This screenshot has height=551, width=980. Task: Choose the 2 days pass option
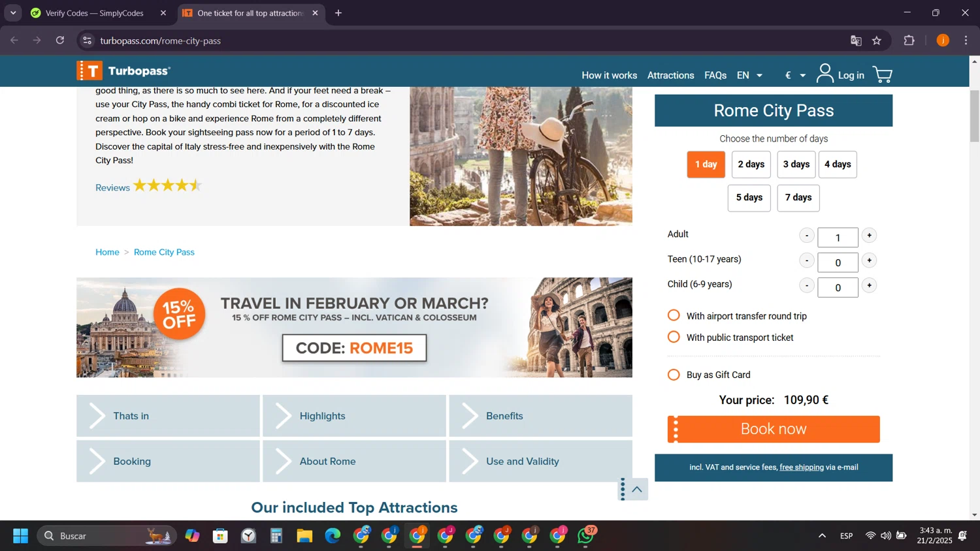click(751, 165)
